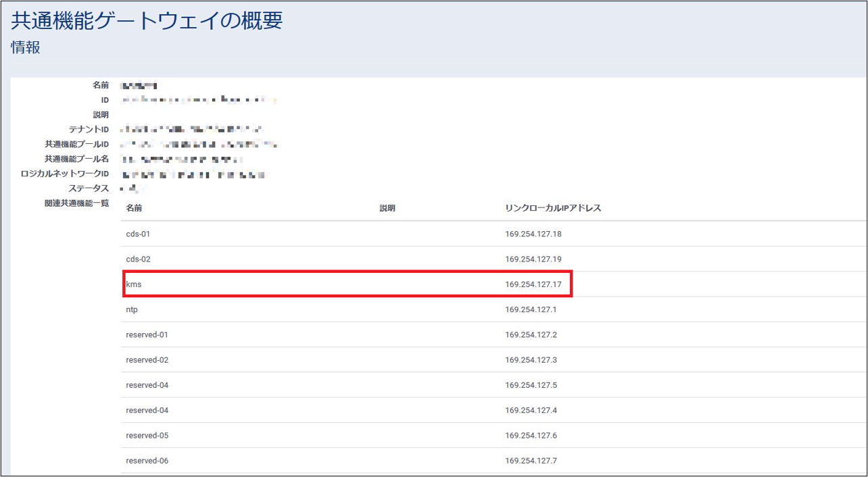Click IP address 169.254.127.5
This screenshot has width=868, height=477.
click(531, 385)
